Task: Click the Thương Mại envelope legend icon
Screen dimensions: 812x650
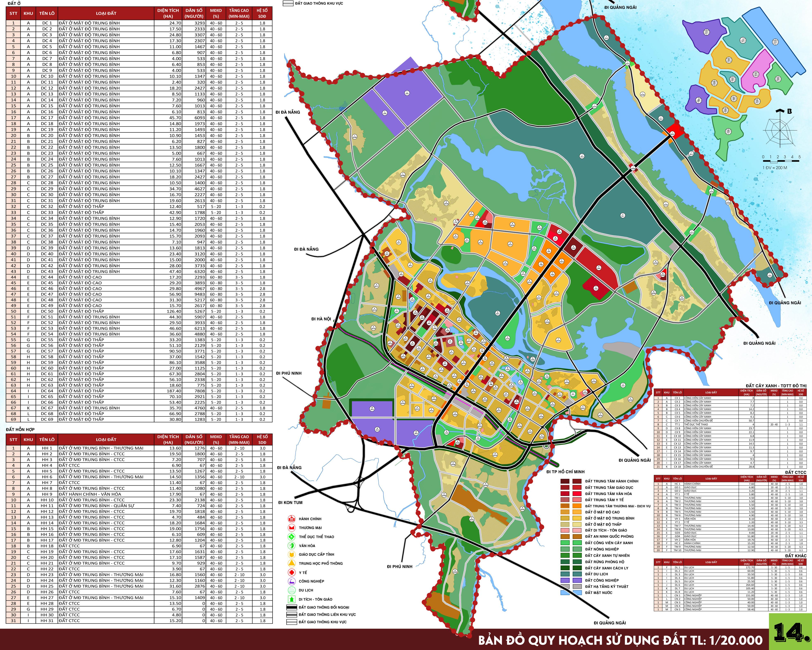Action: coord(291,528)
